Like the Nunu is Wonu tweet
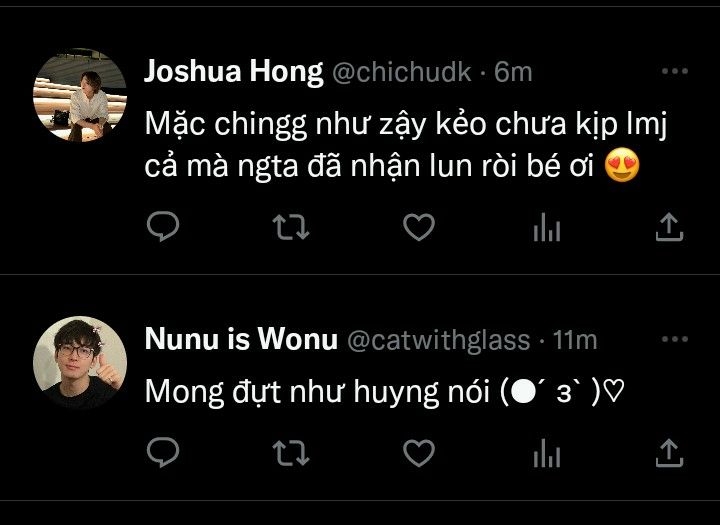This screenshot has width=720, height=525. 419,453
